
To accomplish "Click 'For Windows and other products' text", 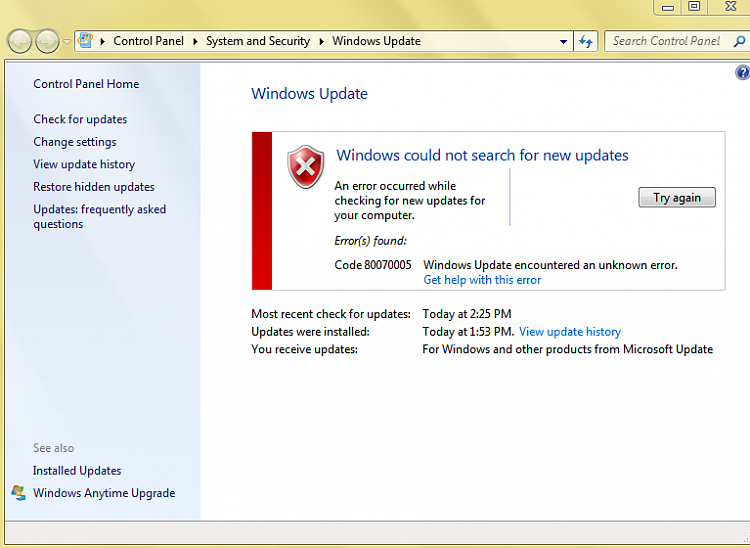I will pyautogui.click(x=568, y=350).
